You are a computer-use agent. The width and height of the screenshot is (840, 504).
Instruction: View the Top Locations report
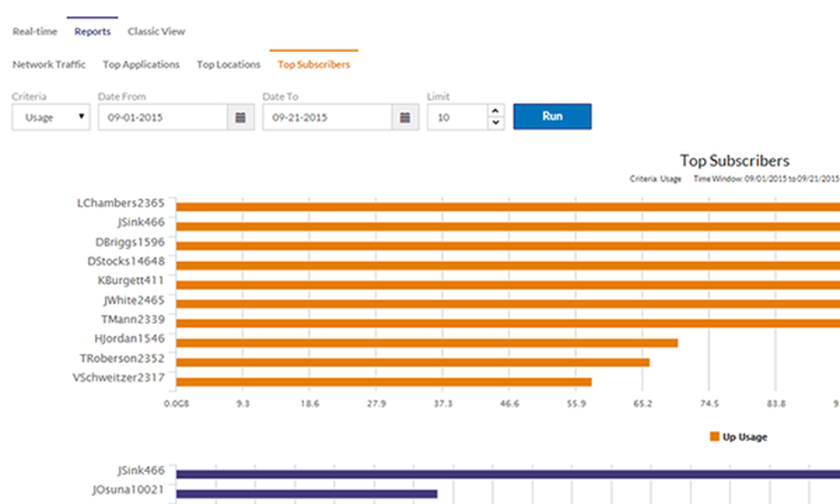(x=228, y=64)
